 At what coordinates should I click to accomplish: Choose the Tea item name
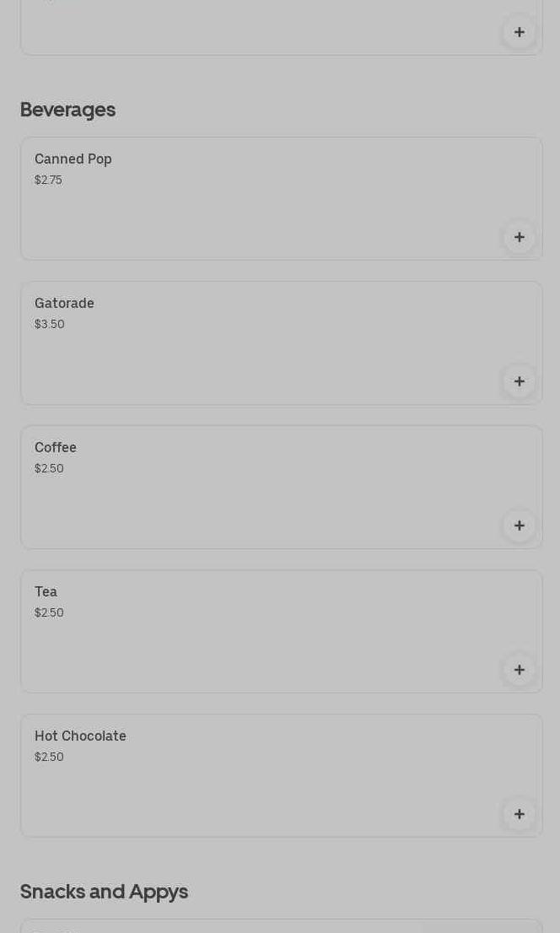click(46, 592)
